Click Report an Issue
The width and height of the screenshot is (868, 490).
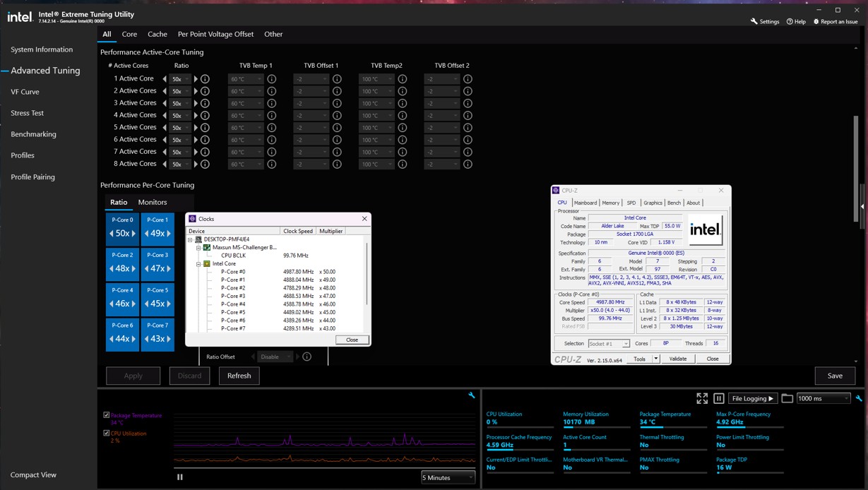click(836, 21)
